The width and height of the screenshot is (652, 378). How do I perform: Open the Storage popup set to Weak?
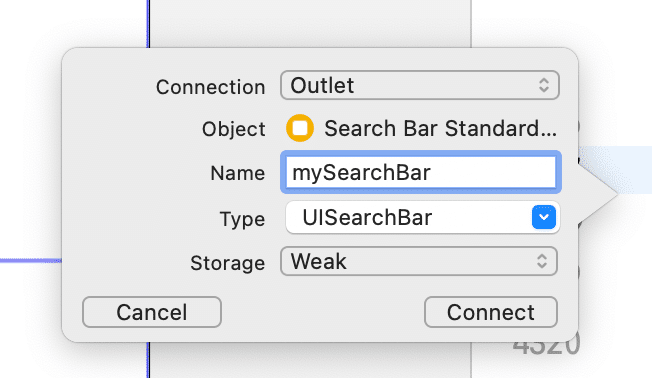coord(419,261)
